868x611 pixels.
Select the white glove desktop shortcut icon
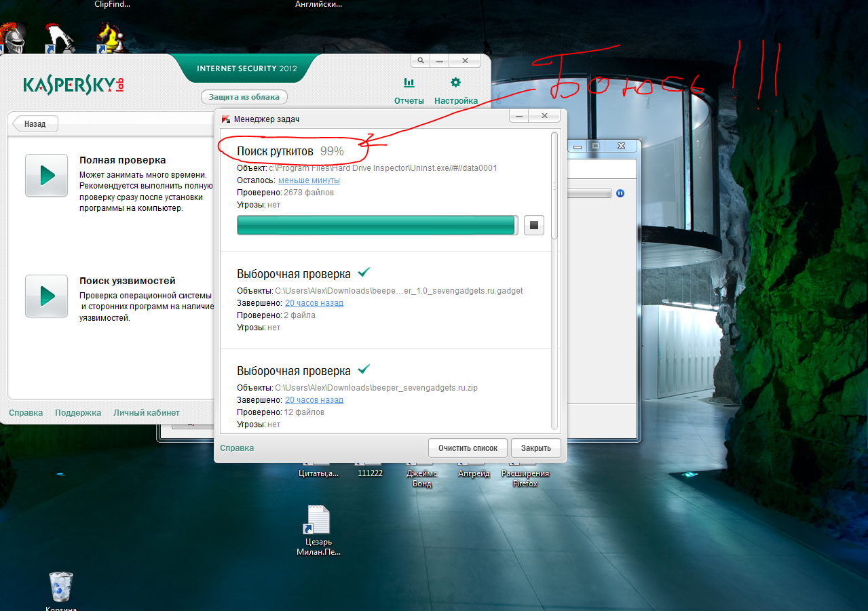[x=60, y=39]
